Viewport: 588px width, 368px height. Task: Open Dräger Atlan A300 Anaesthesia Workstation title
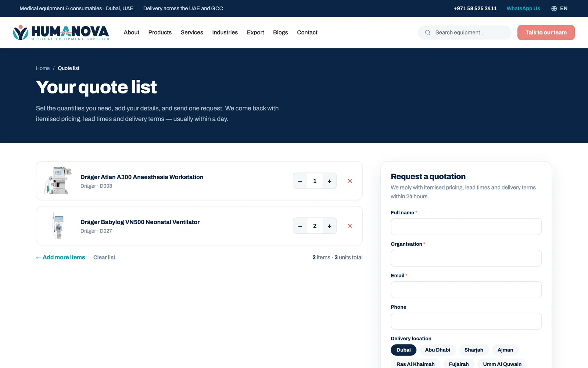(142, 177)
